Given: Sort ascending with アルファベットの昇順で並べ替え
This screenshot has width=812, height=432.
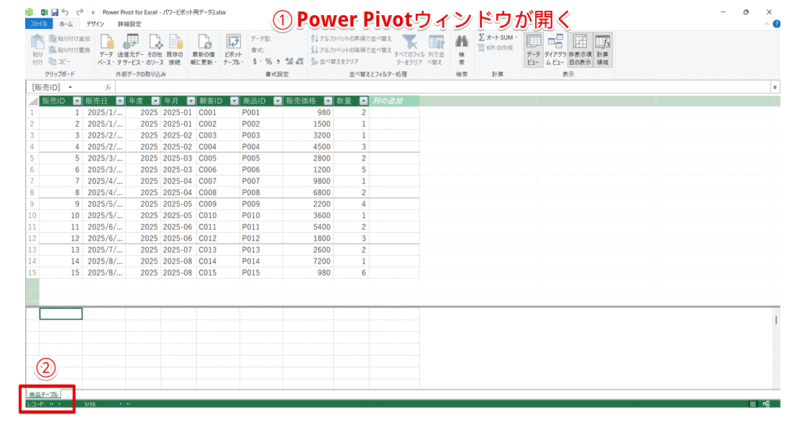Looking at the screenshot, I should click(x=351, y=39).
